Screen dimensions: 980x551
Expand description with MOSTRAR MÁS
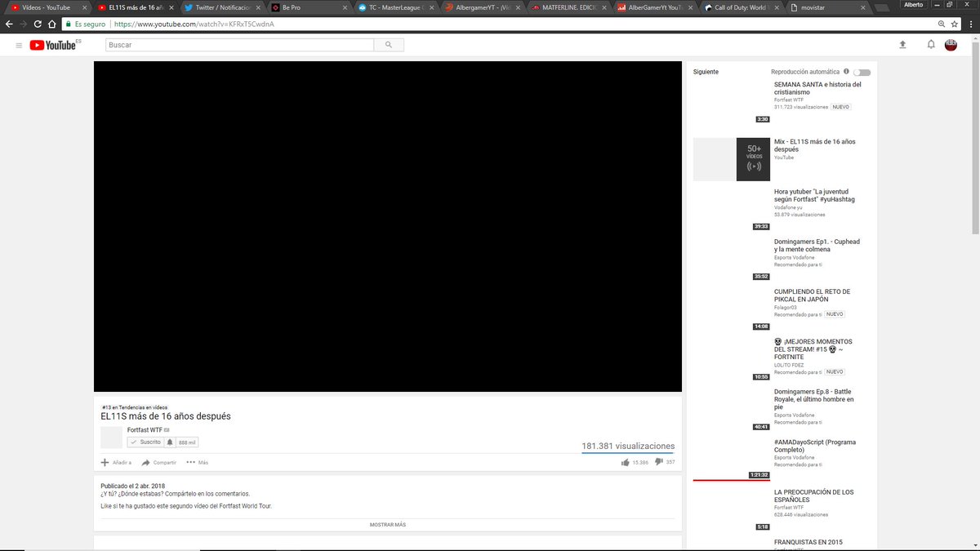point(388,525)
